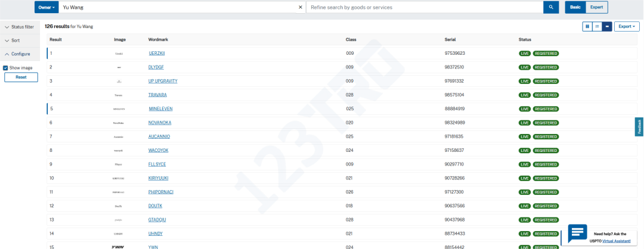Open the Export dropdown menu
644x249 pixels.
[627, 27]
